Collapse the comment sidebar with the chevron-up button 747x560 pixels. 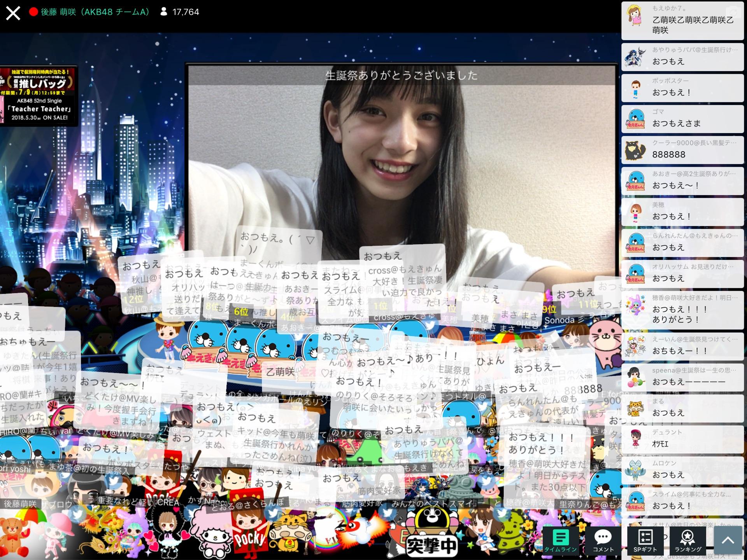(728, 540)
